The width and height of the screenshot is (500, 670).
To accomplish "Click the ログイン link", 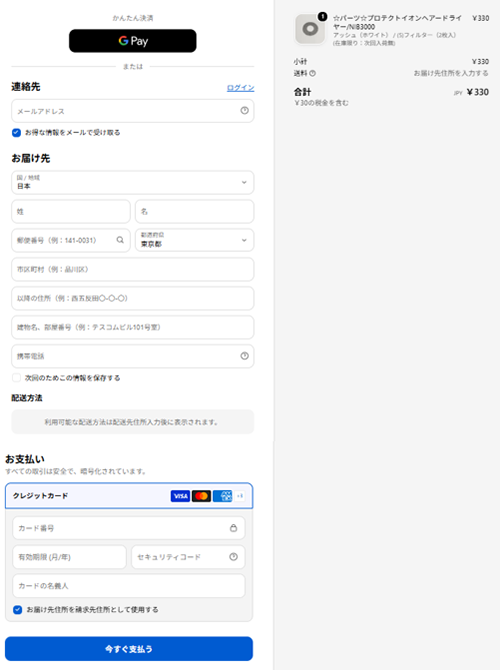I will (241, 88).
